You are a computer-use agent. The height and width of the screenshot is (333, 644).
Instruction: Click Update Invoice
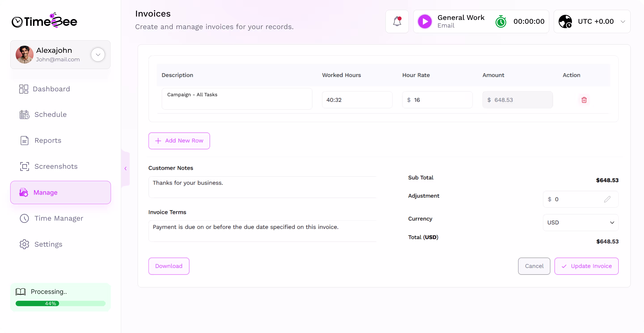point(586,266)
